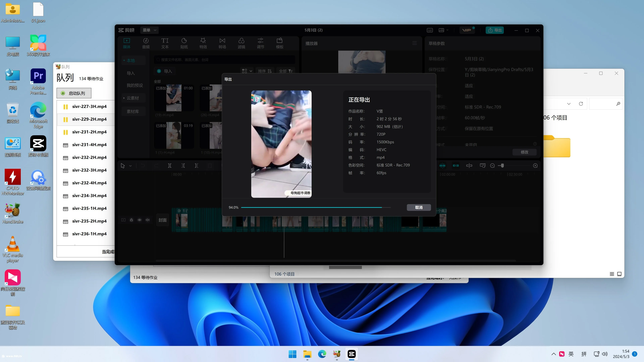This screenshot has height=362, width=644.
Task: Click the export progress bar
Action: tap(316, 207)
